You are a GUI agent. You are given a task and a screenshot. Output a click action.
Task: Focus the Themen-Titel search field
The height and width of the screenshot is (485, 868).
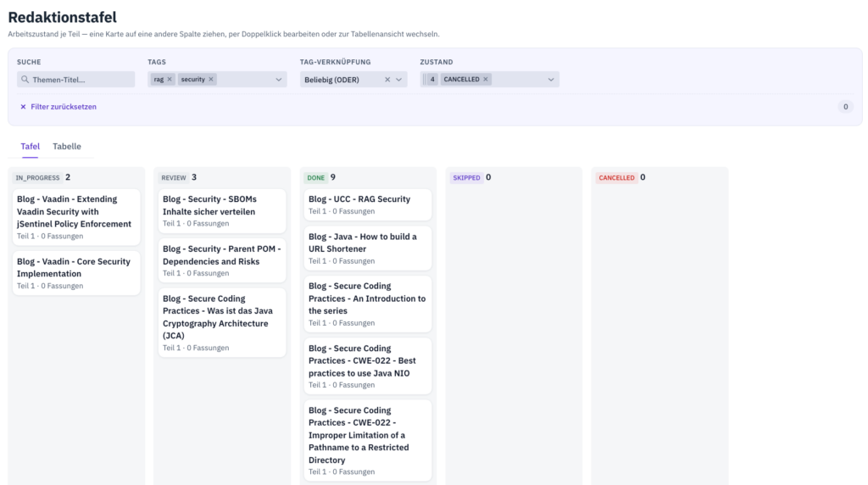(x=75, y=80)
